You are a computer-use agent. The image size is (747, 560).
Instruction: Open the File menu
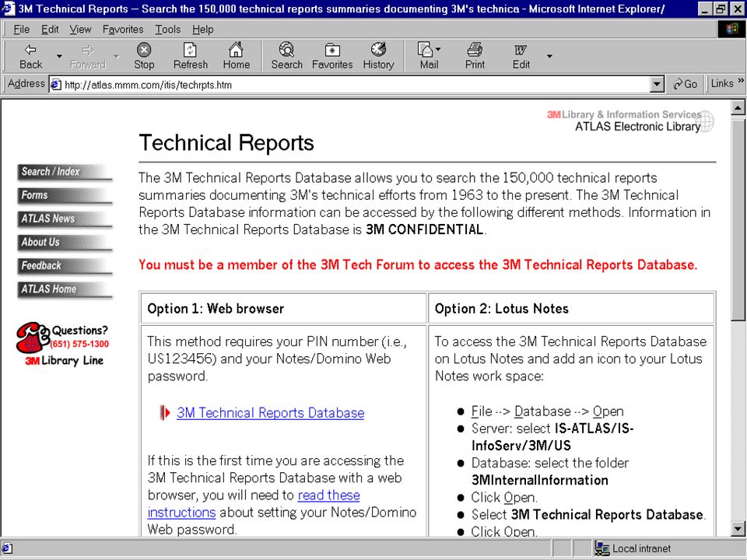tap(22, 30)
